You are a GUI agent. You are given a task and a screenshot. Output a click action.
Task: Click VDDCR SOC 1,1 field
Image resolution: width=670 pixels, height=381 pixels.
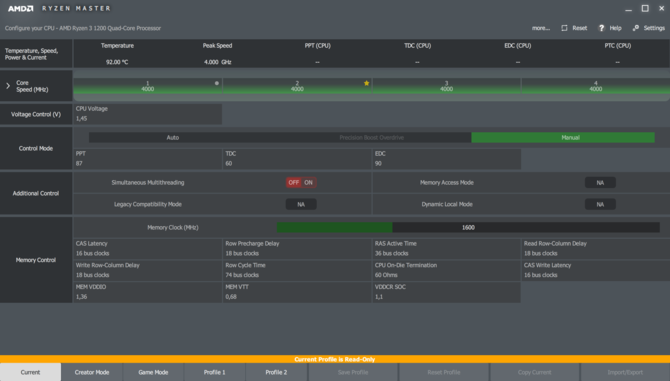[447, 292]
